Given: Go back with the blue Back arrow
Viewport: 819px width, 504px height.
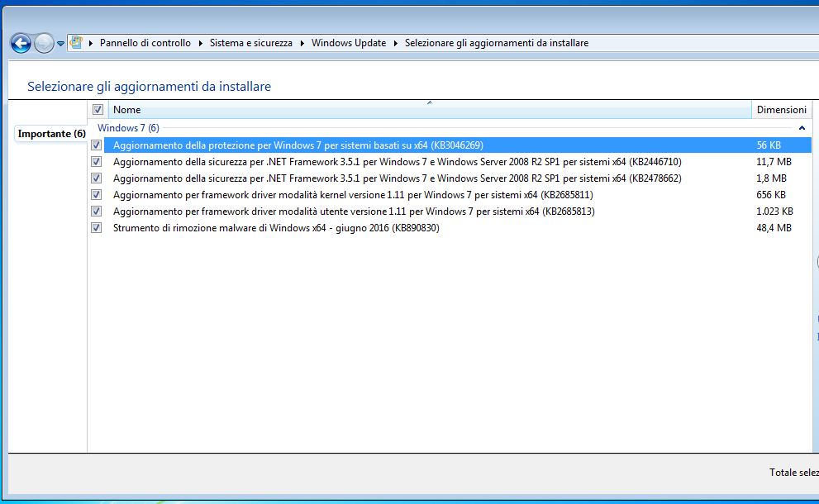Looking at the screenshot, I should [x=21, y=43].
